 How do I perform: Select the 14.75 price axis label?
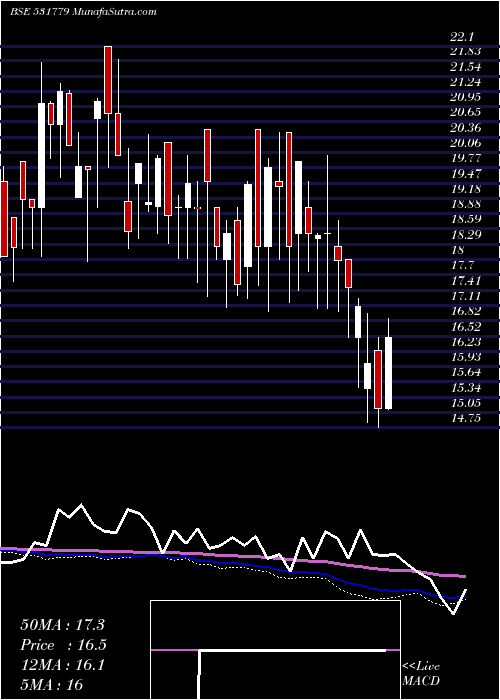[465, 419]
